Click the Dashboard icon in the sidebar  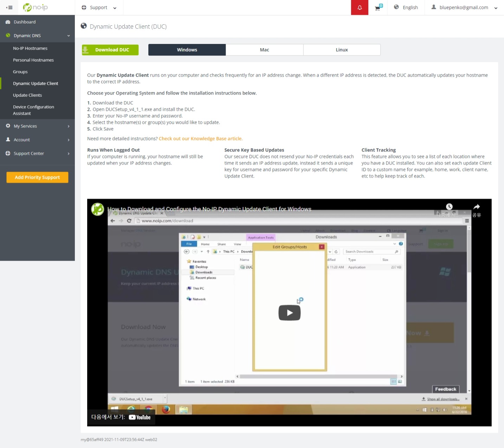8,22
